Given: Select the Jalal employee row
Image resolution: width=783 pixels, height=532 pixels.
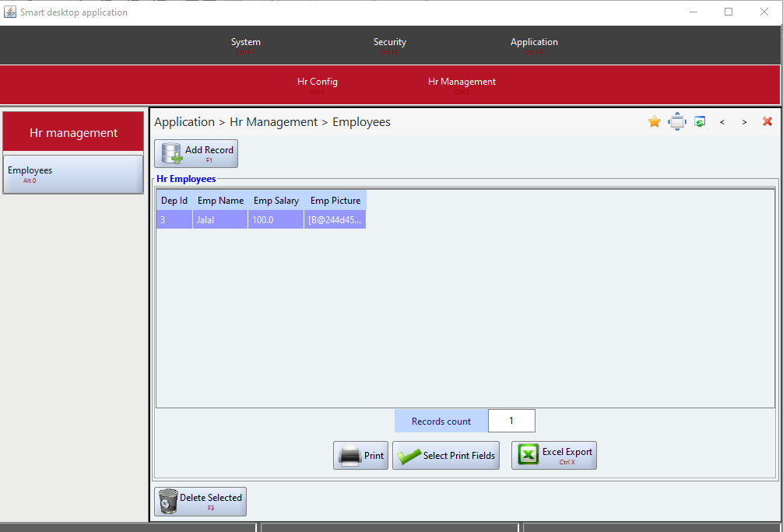Looking at the screenshot, I should 220,220.
